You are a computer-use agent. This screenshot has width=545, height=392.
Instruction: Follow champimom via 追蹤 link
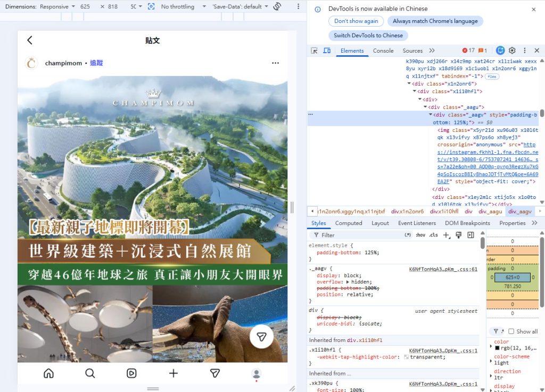(x=96, y=63)
